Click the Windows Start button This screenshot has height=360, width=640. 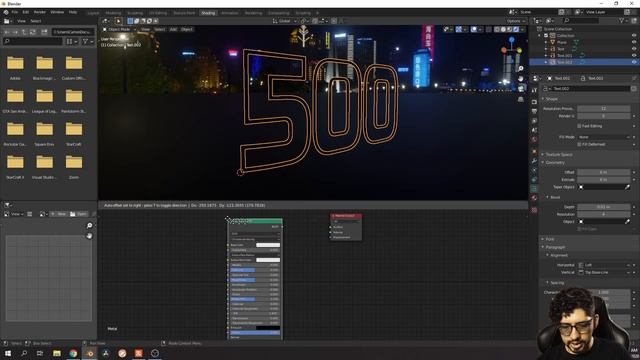[8, 353]
